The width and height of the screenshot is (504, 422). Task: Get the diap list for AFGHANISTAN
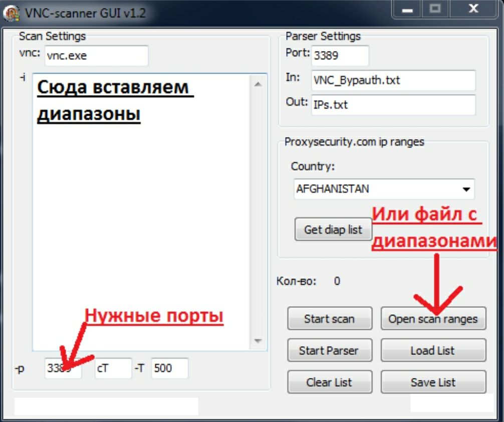click(333, 229)
